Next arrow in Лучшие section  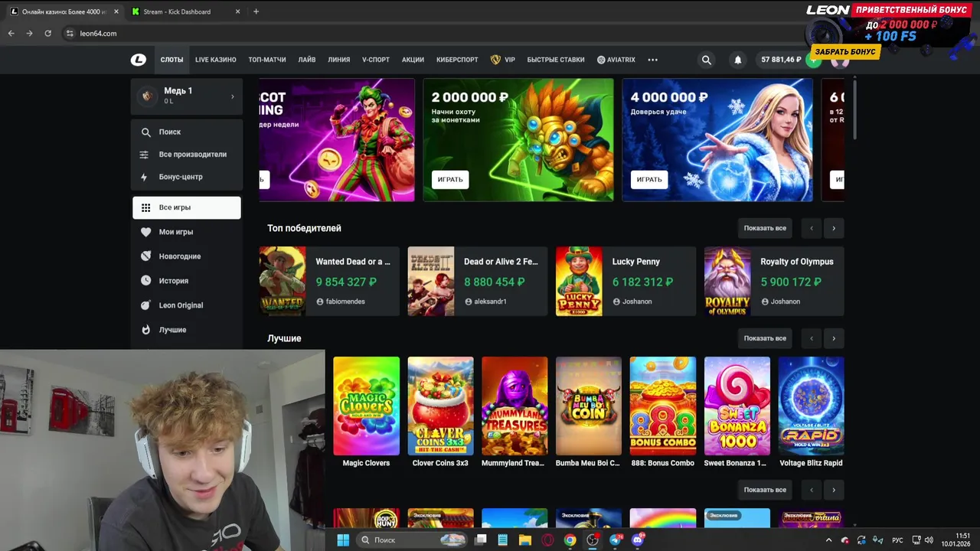834,338
